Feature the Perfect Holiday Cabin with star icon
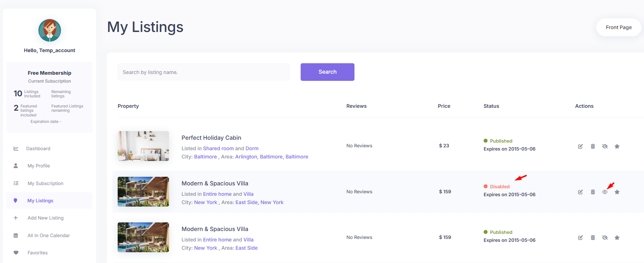This screenshot has height=263, width=644. click(x=617, y=146)
